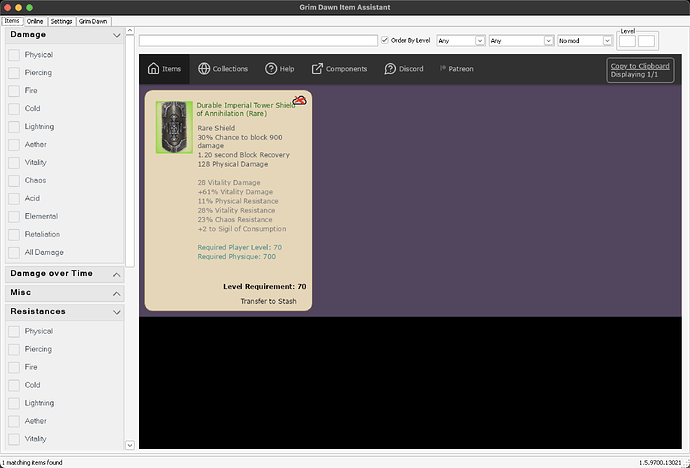Click 'Level Requirement: 70' text

(264, 286)
